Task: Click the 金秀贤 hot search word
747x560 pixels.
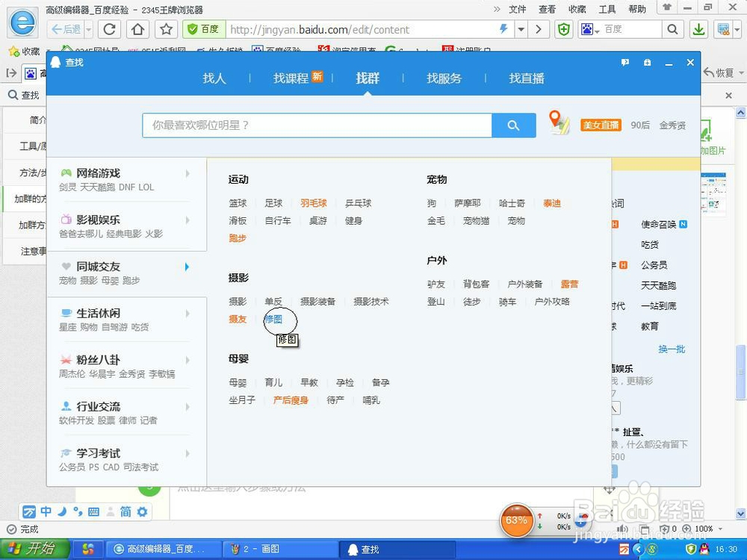Action: point(672,125)
